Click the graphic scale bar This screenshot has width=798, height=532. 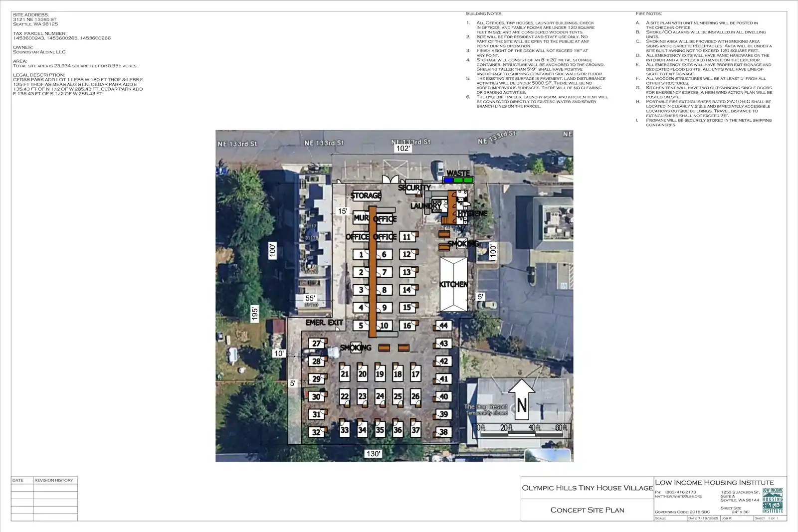pyautogui.click(x=522, y=431)
